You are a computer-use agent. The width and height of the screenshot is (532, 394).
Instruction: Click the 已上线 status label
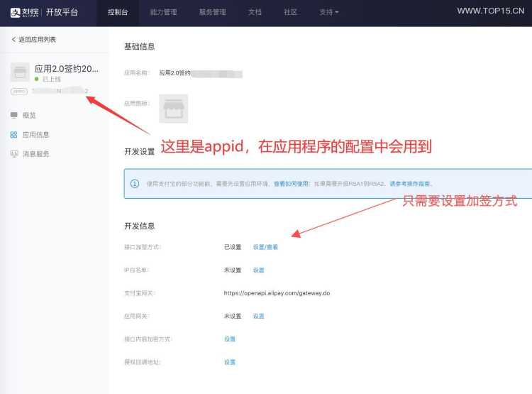(x=52, y=79)
